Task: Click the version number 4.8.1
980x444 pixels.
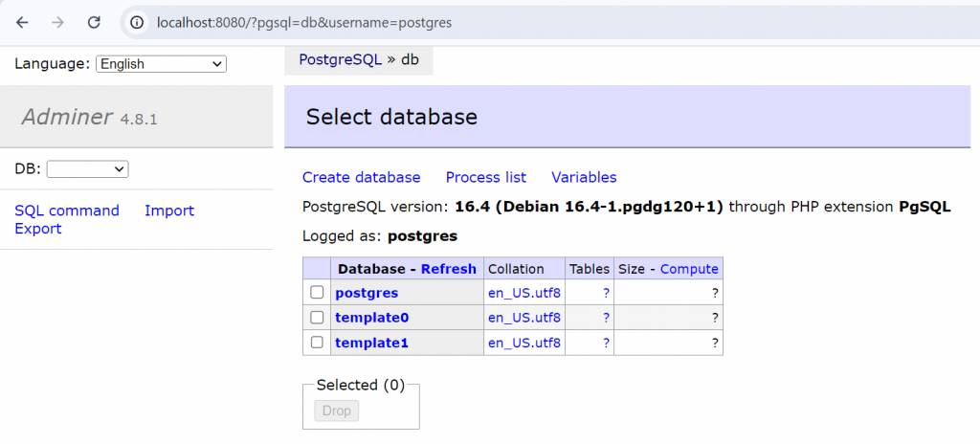Action: point(138,119)
